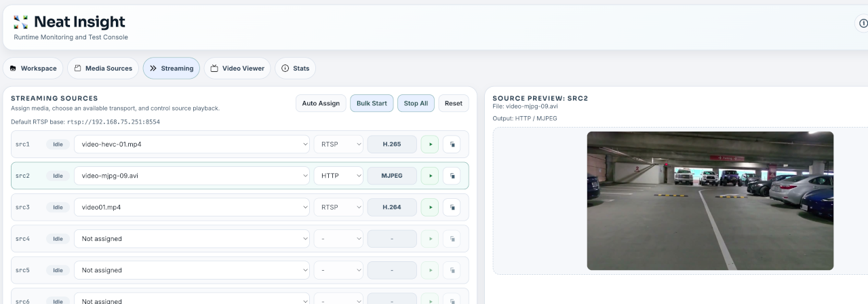Open the info icon in the header
The image size is (868, 304).
[x=863, y=23]
